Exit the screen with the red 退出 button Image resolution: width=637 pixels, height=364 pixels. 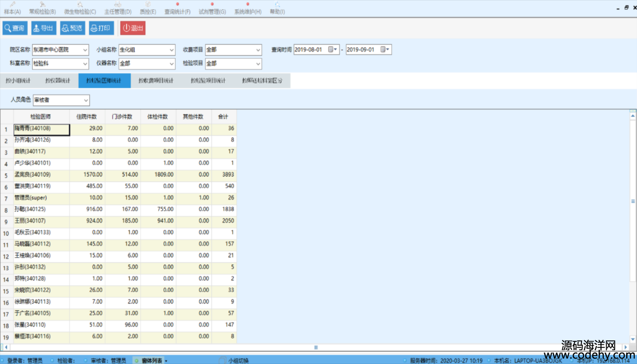pos(133,28)
